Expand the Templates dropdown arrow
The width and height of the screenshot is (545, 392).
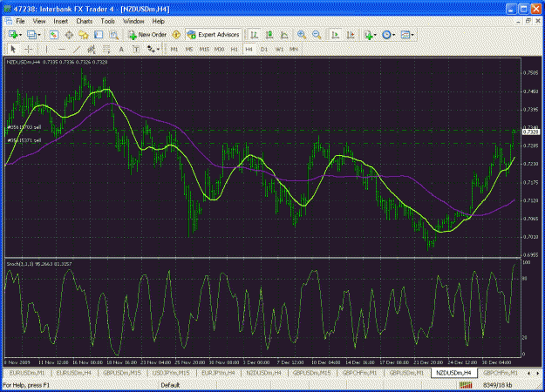[412, 35]
